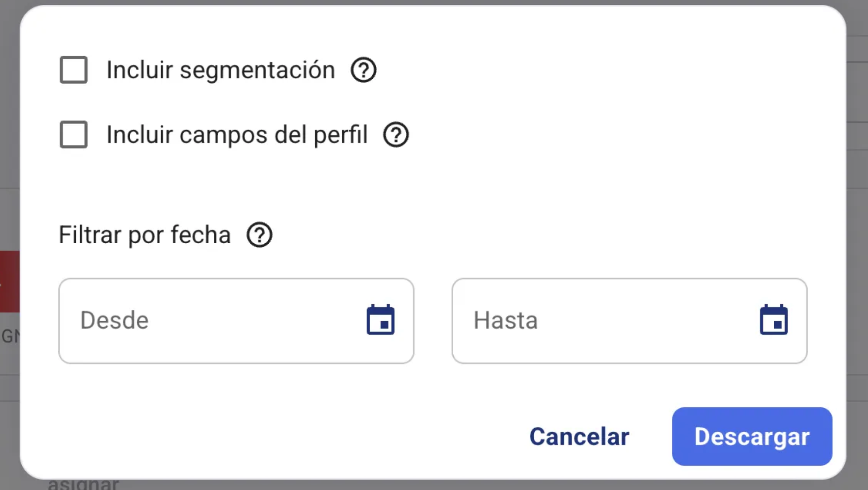Show help tooltip for Filtrar por fecha
This screenshot has width=868, height=490.
pos(259,235)
